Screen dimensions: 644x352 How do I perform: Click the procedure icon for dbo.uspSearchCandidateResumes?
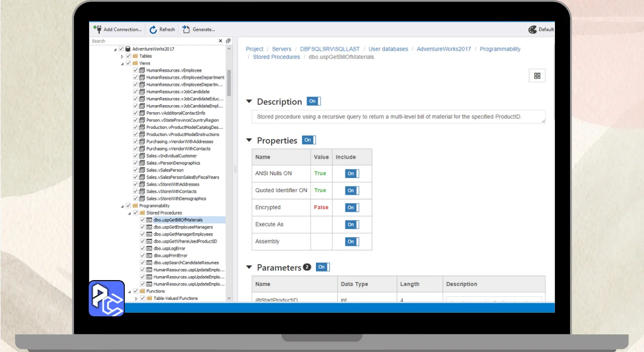149,262
